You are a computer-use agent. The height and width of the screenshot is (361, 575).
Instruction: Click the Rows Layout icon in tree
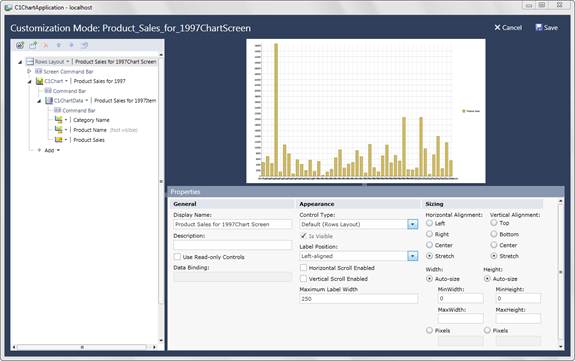click(x=30, y=62)
